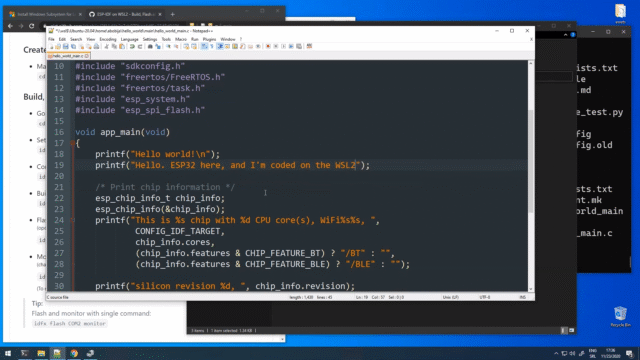Screen dimensions: 640x360
Task: Click the editor scrollbar up arrow
Action: 531,63
